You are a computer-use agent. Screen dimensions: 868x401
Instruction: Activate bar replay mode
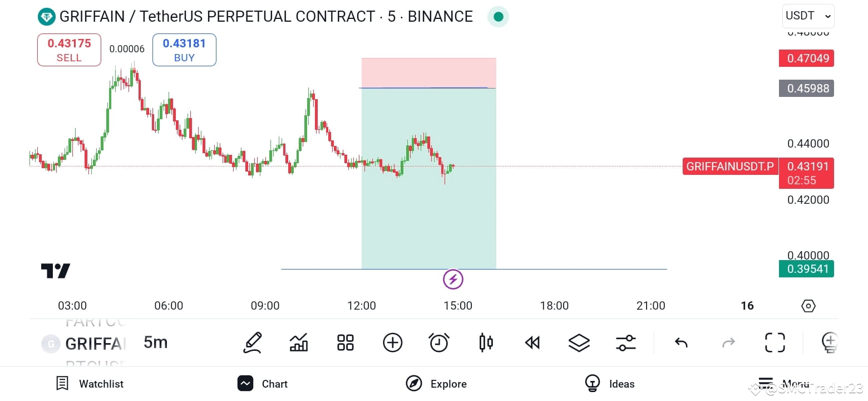[532, 343]
